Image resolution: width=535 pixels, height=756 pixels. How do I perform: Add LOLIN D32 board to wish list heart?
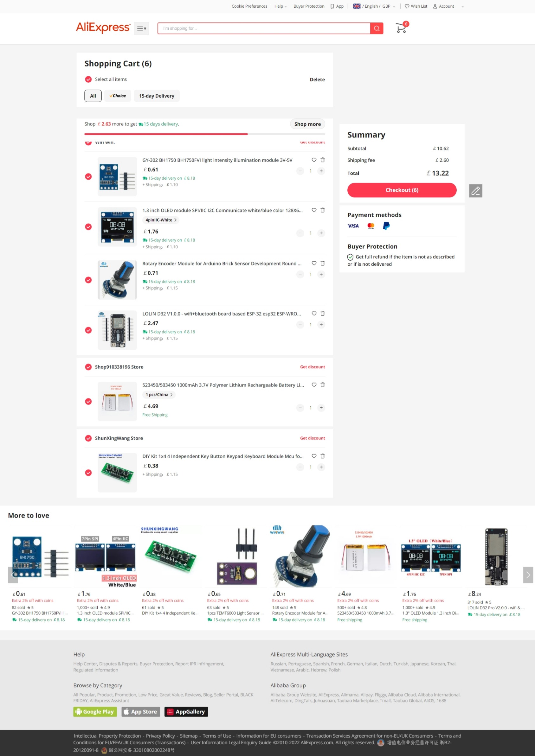coord(314,314)
